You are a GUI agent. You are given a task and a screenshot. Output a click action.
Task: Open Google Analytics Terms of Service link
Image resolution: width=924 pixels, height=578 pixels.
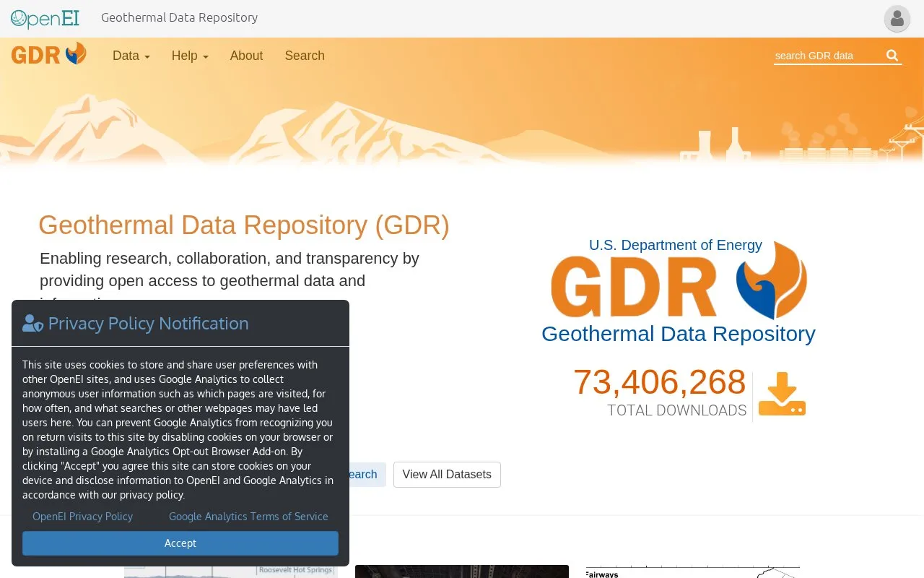[x=248, y=517]
